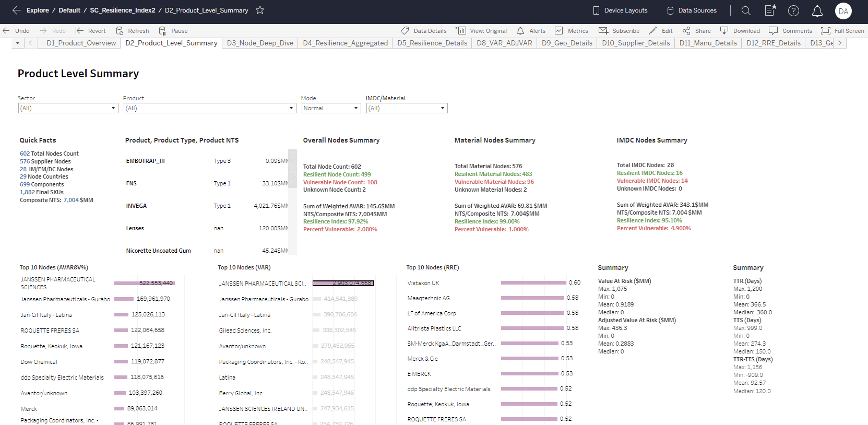The image size is (868, 425).
Task: Open the search magnifier icon
Action: (x=746, y=10)
